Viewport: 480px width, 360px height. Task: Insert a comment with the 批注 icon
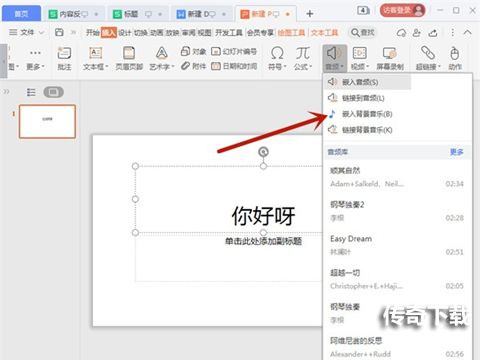pos(64,53)
